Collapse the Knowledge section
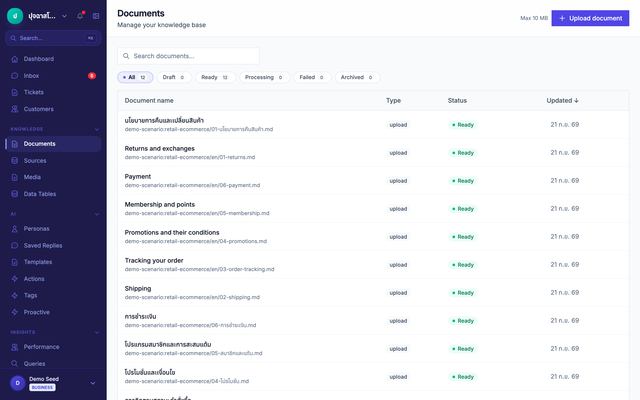640x400 pixels. click(x=97, y=129)
